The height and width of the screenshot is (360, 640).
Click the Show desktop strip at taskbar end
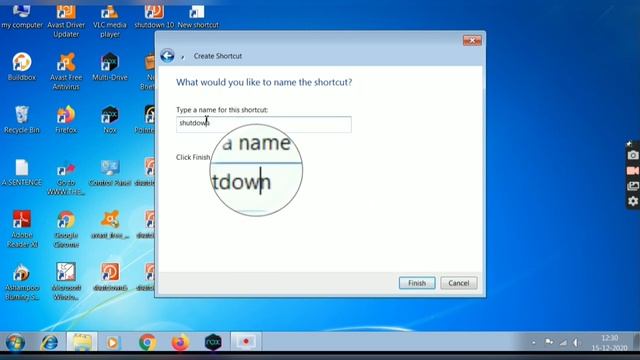[x=636, y=342]
